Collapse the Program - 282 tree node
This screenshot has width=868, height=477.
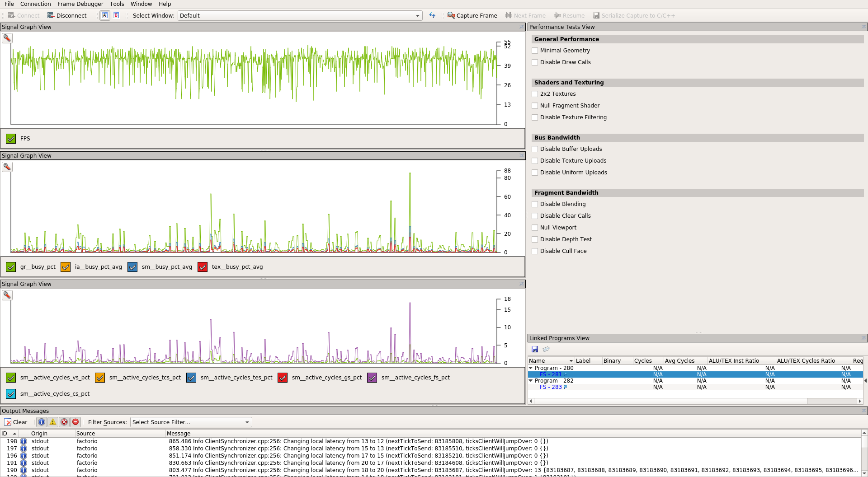(531, 381)
